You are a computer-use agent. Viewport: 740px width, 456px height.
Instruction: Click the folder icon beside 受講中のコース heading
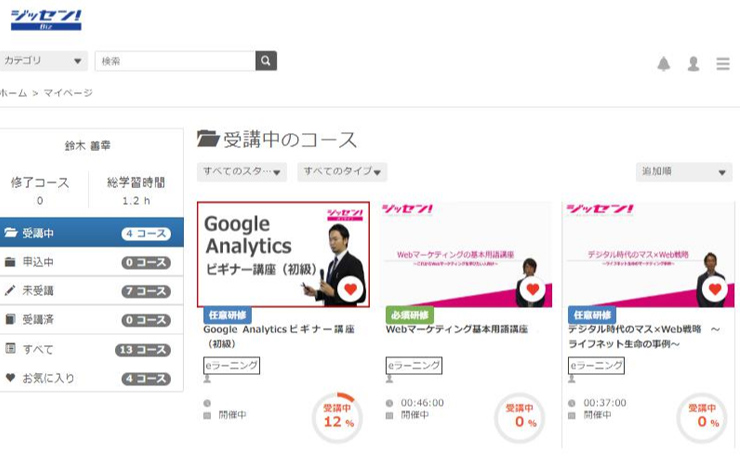tap(208, 139)
